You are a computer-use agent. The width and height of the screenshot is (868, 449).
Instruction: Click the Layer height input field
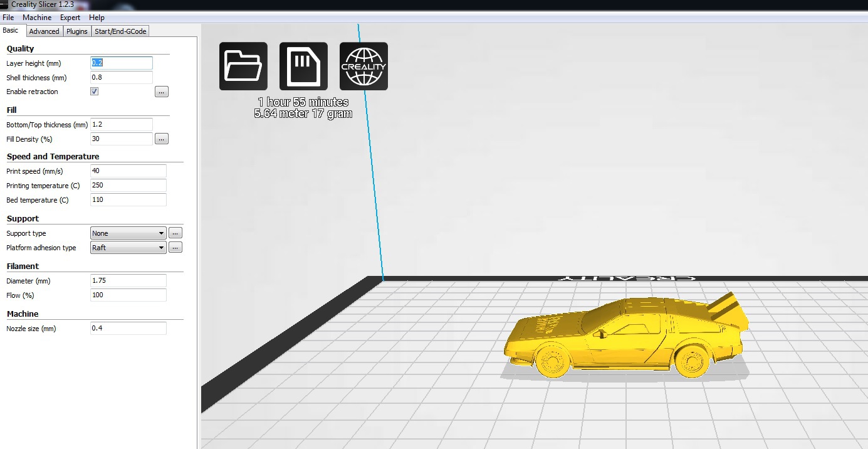click(122, 63)
